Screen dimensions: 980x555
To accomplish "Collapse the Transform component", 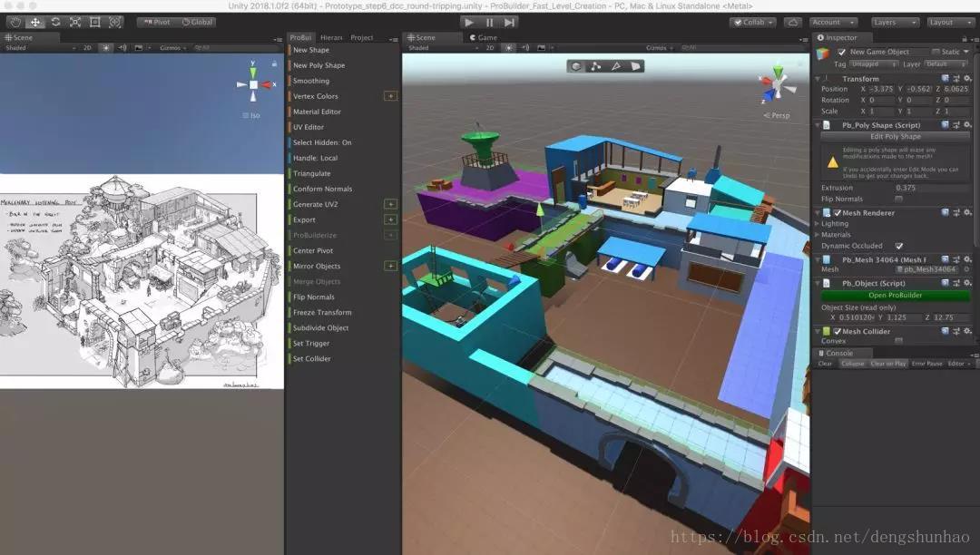I will coord(818,79).
